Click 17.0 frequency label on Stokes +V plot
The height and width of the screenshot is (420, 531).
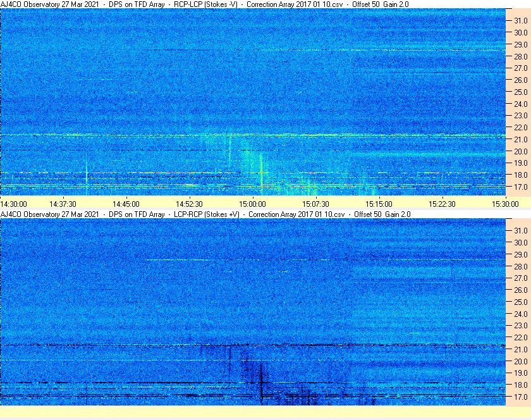click(x=521, y=397)
